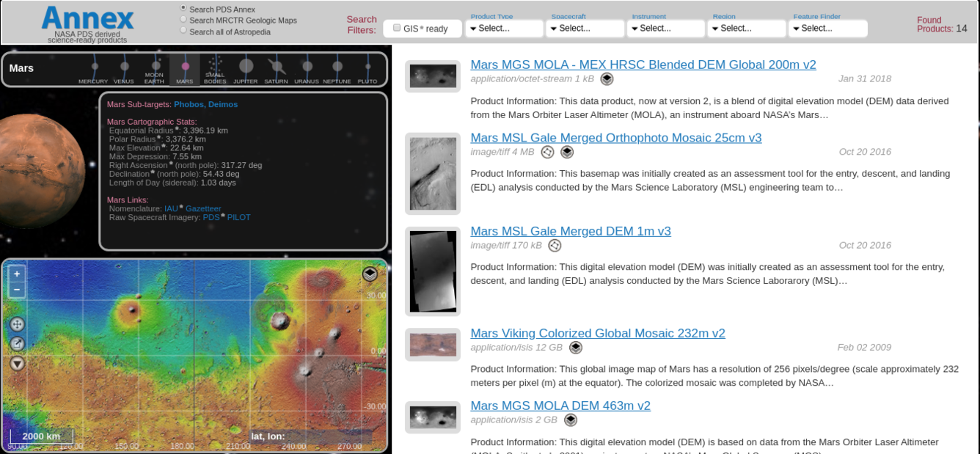
Task: Open layers icon beside MGS MOLA product
Action: (607, 79)
